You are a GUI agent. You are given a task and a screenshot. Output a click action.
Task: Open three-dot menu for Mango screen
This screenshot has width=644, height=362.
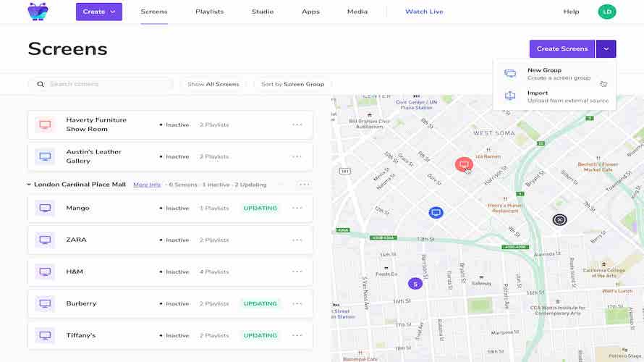click(297, 209)
